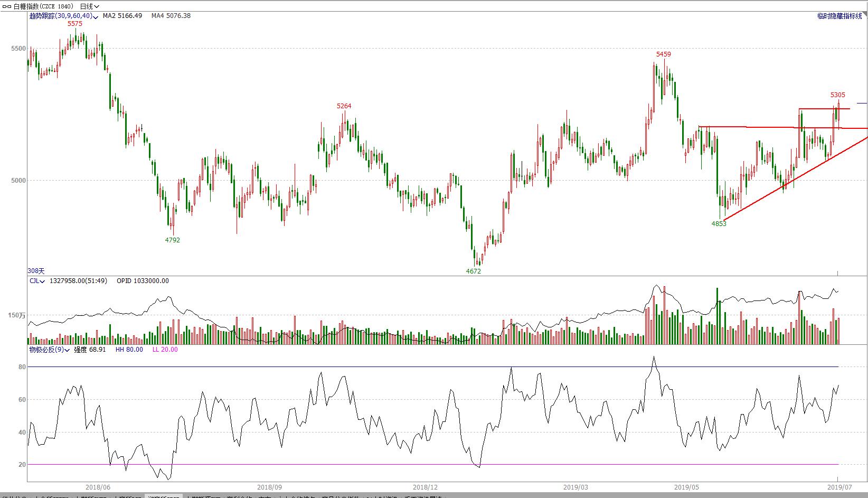Click the 强度 68.91 readout

pyautogui.click(x=90, y=350)
